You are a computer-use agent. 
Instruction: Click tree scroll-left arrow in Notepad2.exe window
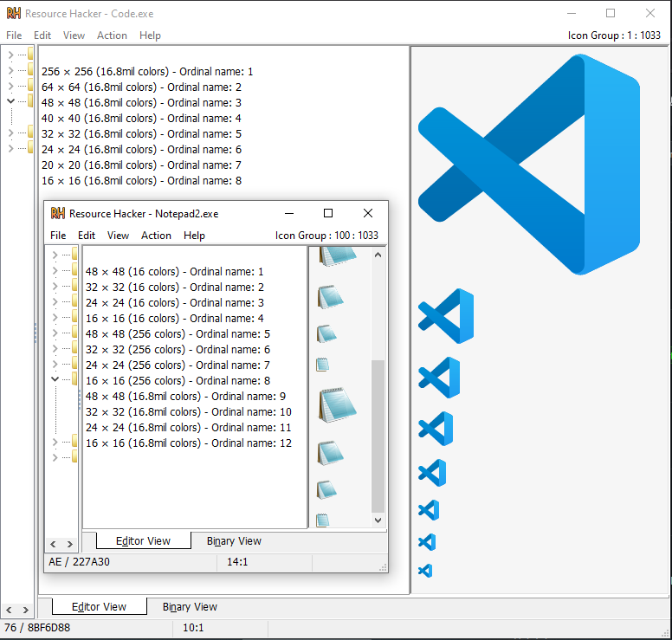pyautogui.click(x=53, y=545)
